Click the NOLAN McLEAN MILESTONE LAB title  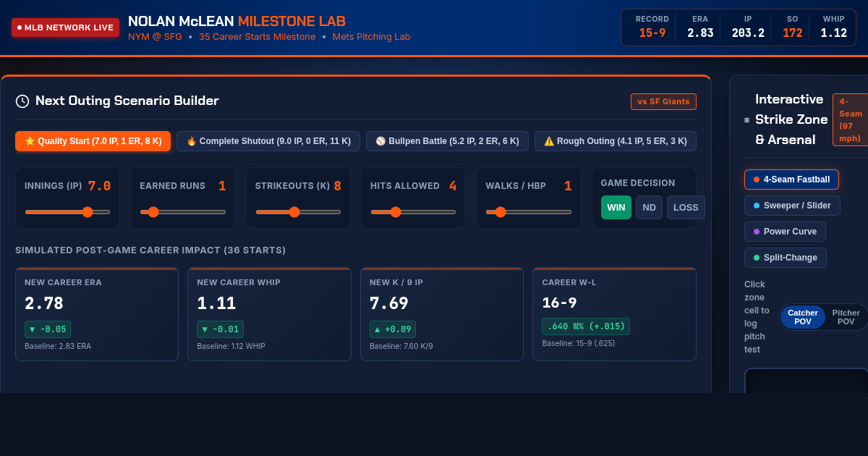pyautogui.click(x=237, y=21)
